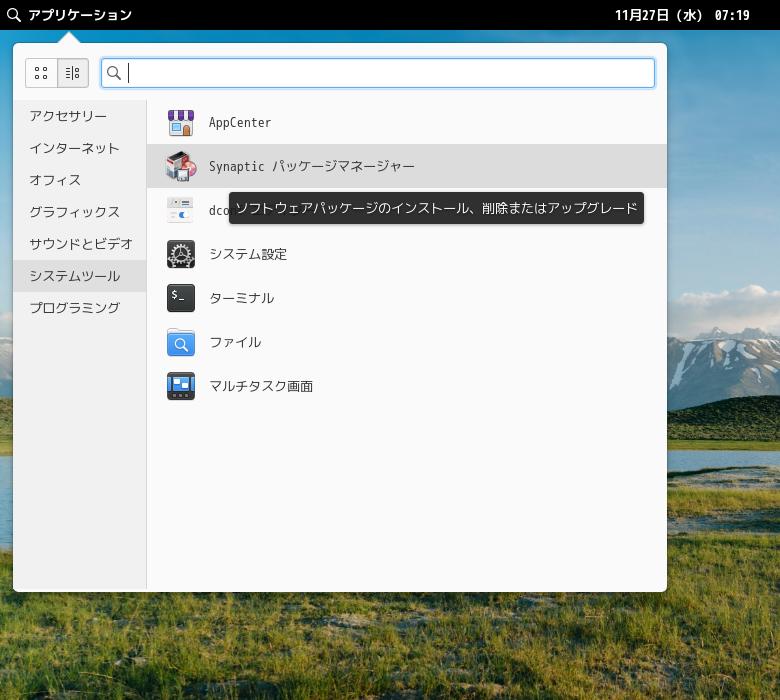Click the dconf editor icon

click(x=181, y=210)
